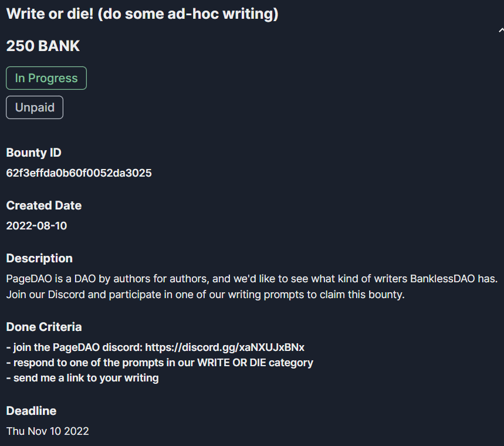Select the bounty ID hash value
This screenshot has height=446, width=504.
point(79,173)
